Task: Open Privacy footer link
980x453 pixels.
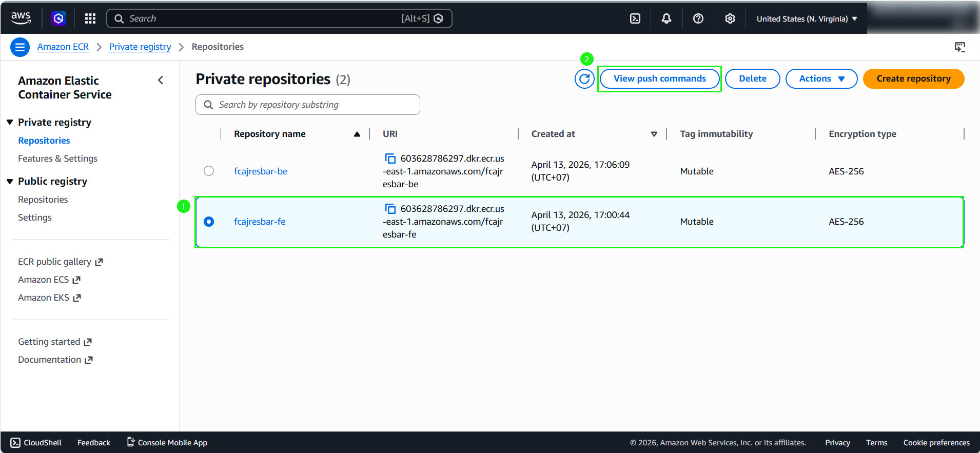Action: coord(837,443)
